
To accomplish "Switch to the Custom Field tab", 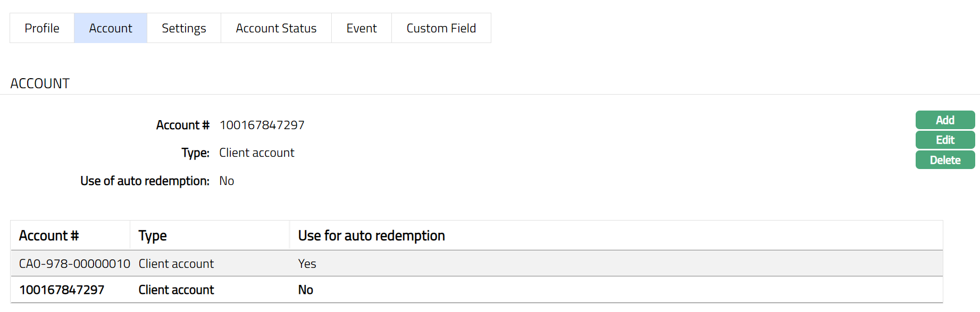I will [x=441, y=28].
